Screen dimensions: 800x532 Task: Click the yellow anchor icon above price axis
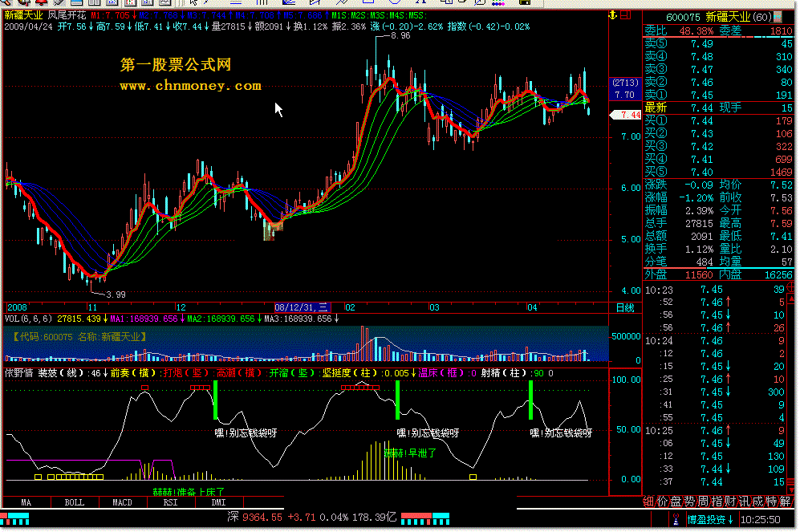[613, 14]
